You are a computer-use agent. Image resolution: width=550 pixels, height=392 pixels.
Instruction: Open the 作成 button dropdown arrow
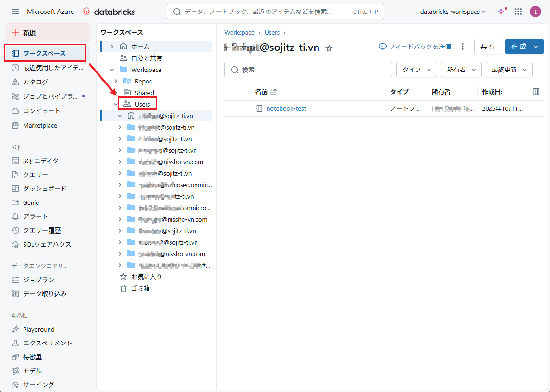tap(536, 47)
